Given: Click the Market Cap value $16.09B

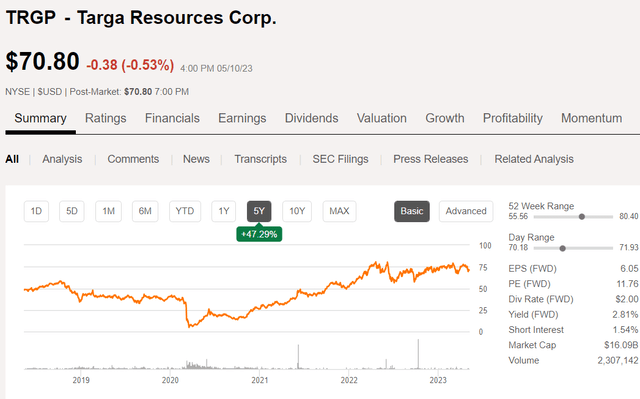Looking at the screenshot, I should pyautogui.click(x=621, y=345).
